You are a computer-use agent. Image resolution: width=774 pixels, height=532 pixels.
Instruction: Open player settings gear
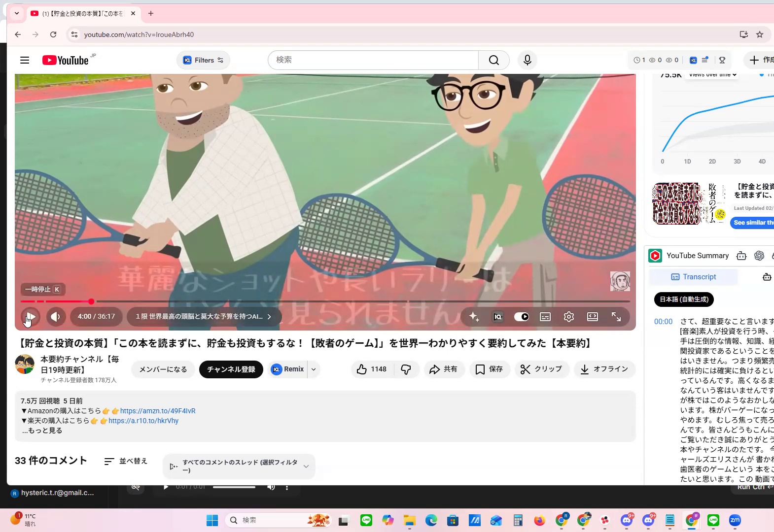click(x=569, y=317)
